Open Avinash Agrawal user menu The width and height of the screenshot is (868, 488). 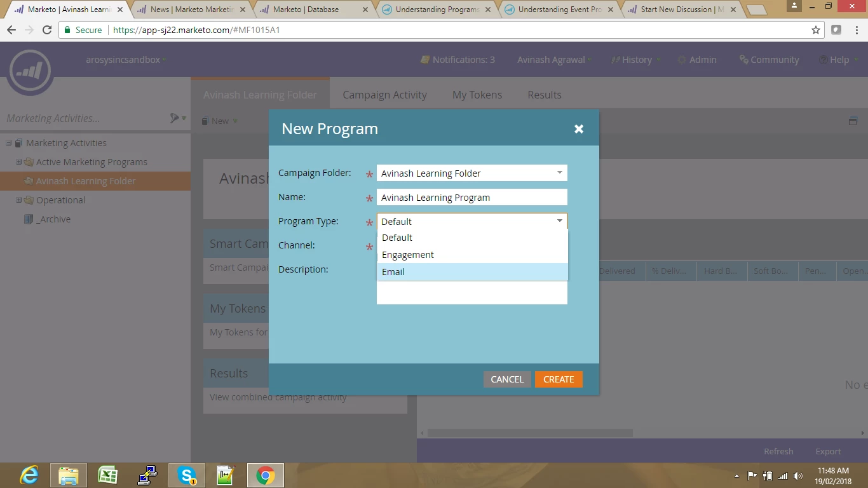click(x=554, y=60)
